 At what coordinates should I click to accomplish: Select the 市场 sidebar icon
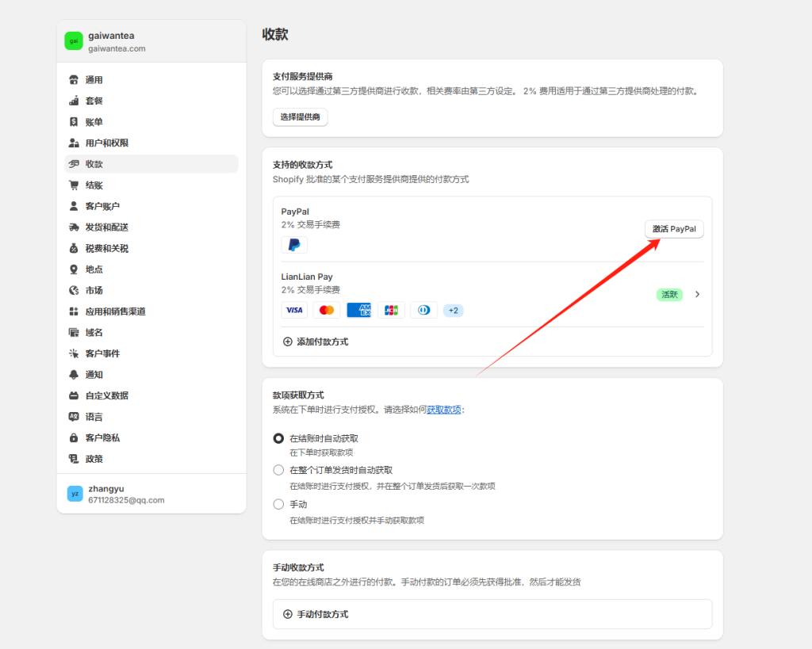tap(75, 289)
